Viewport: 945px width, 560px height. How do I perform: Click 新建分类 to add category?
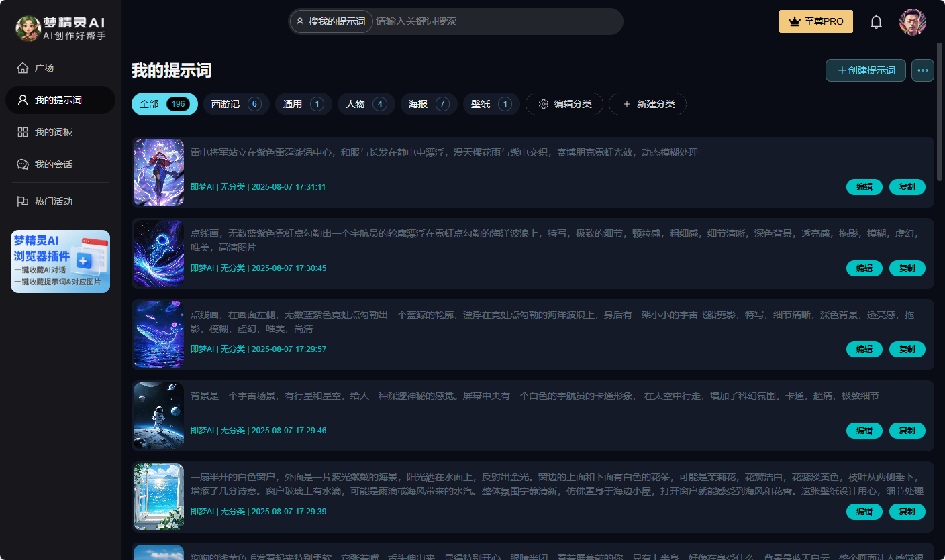[648, 104]
